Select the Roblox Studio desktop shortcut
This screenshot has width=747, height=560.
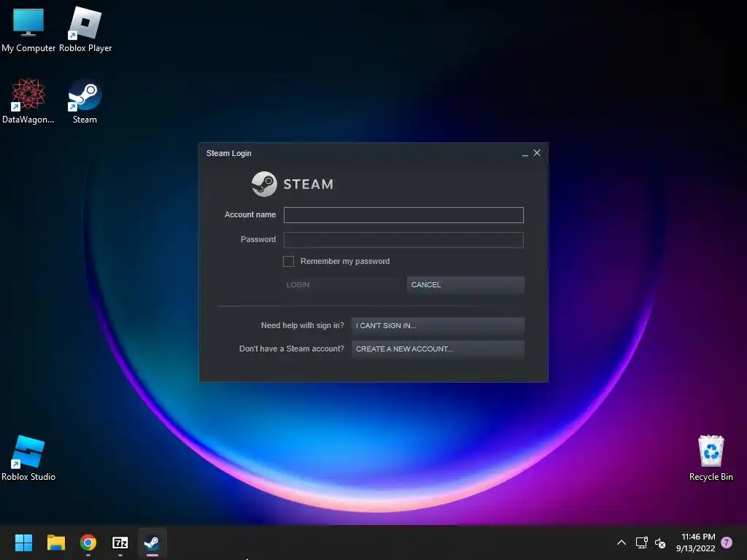coord(28,458)
